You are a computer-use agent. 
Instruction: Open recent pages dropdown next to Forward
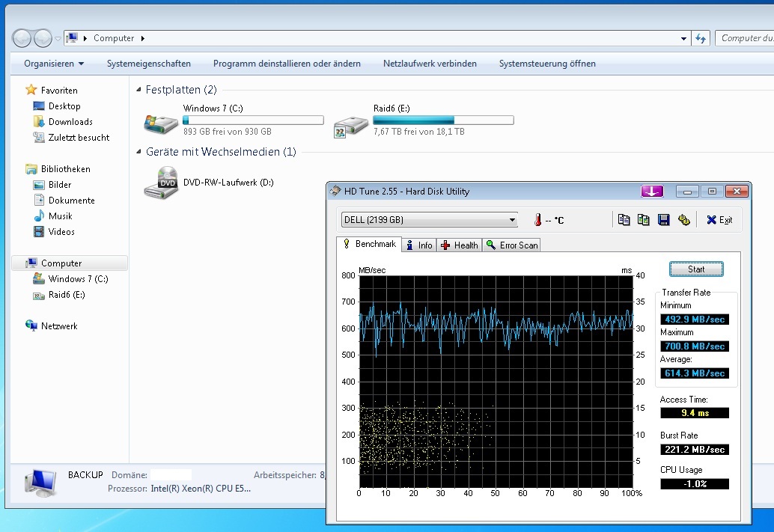[58, 38]
